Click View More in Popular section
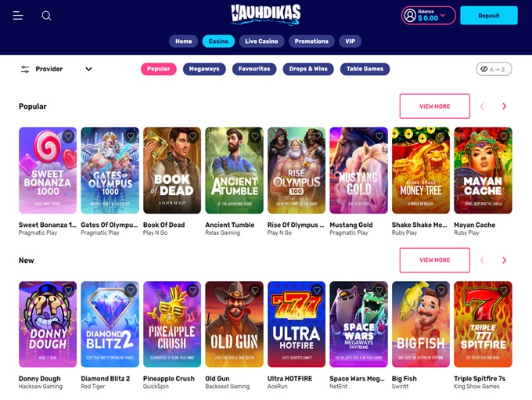The height and width of the screenshot is (400, 532). coord(435,106)
